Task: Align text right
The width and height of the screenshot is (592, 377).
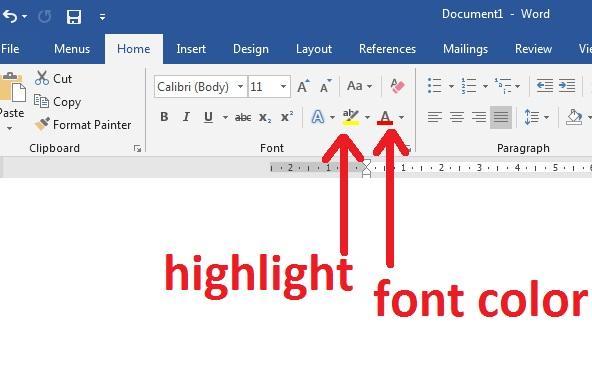Action: tap(479, 117)
